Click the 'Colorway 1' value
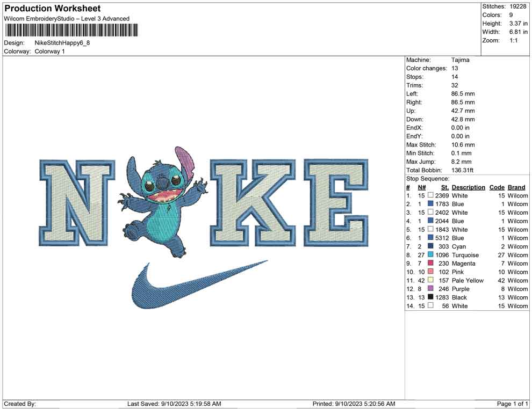Image resolution: width=532 pixels, height=409 pixels. (x=49, y=52)
